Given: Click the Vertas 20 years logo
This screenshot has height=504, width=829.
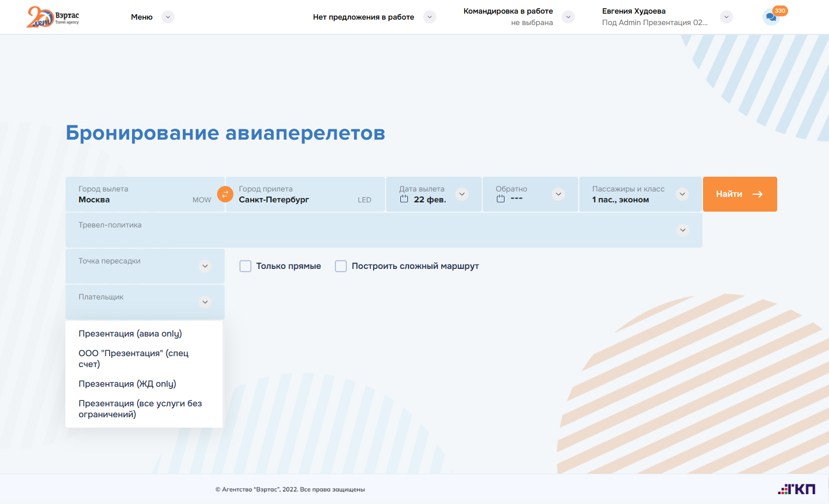Looking at the screenshot, I should point(53,17).
